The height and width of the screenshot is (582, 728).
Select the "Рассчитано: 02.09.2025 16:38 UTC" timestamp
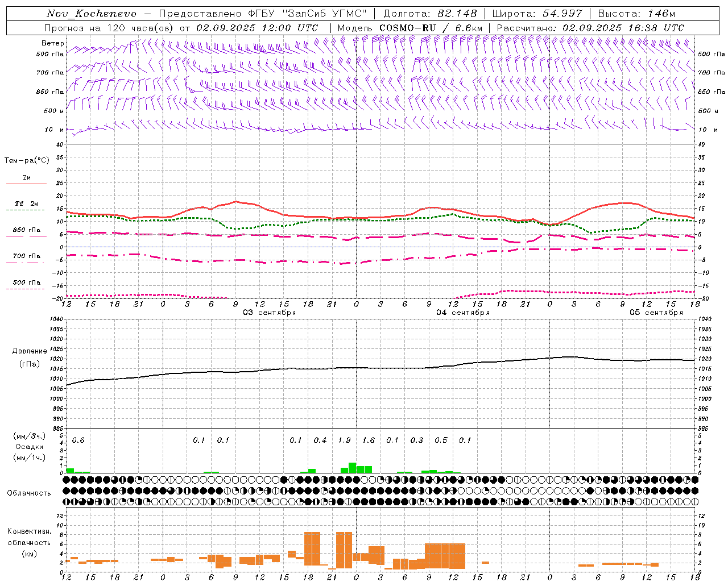[x=590, y=28]
